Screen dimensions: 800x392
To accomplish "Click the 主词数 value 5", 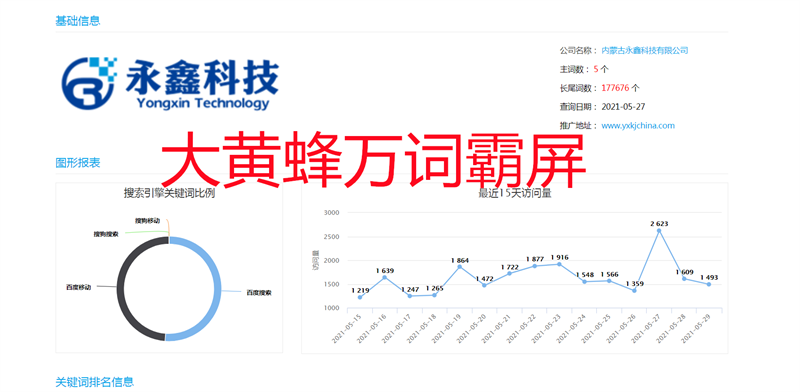I will [596, 69].
